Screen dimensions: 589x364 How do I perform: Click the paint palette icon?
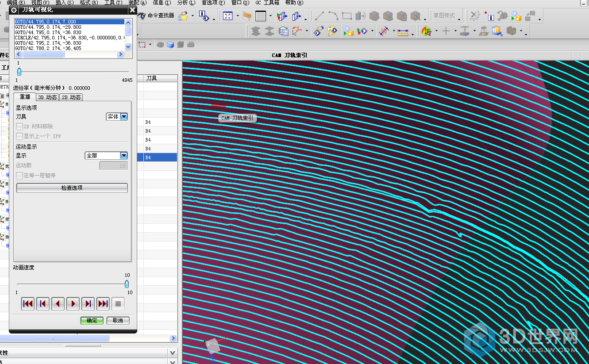tap(332, 31)
